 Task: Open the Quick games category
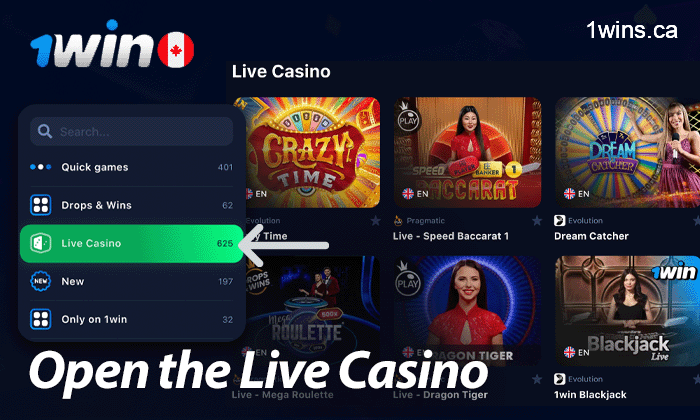click(131, 167)
